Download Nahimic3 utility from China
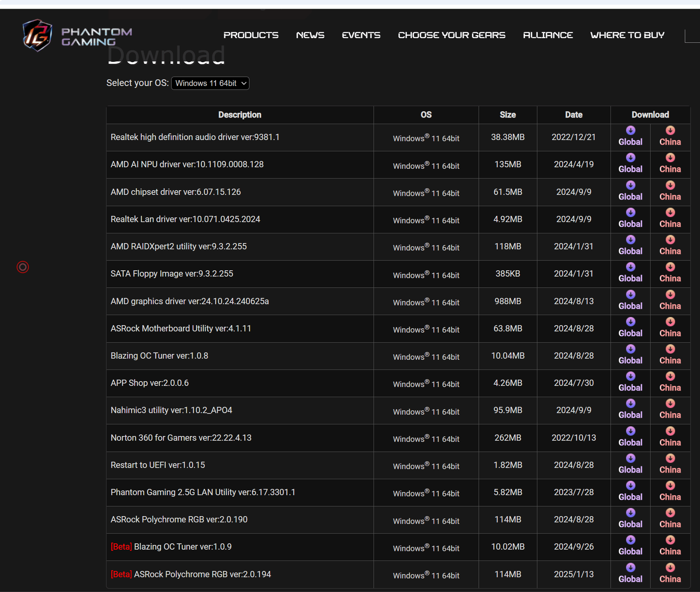This screenshot has width=700, height=592. [x=670, y=410]
